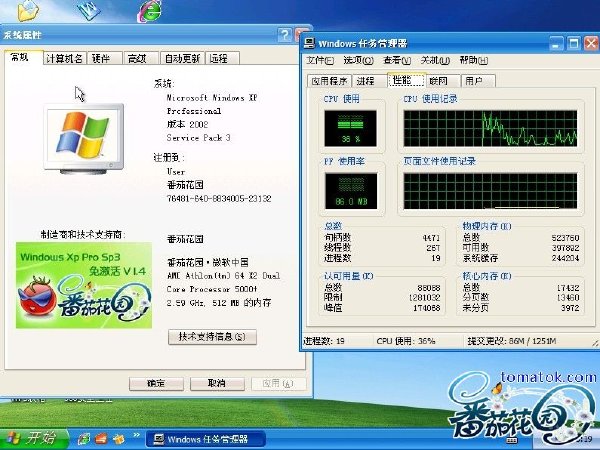Switch to the 远程 tab
Screen dimensions: 600x450
[x=222, y=59]
